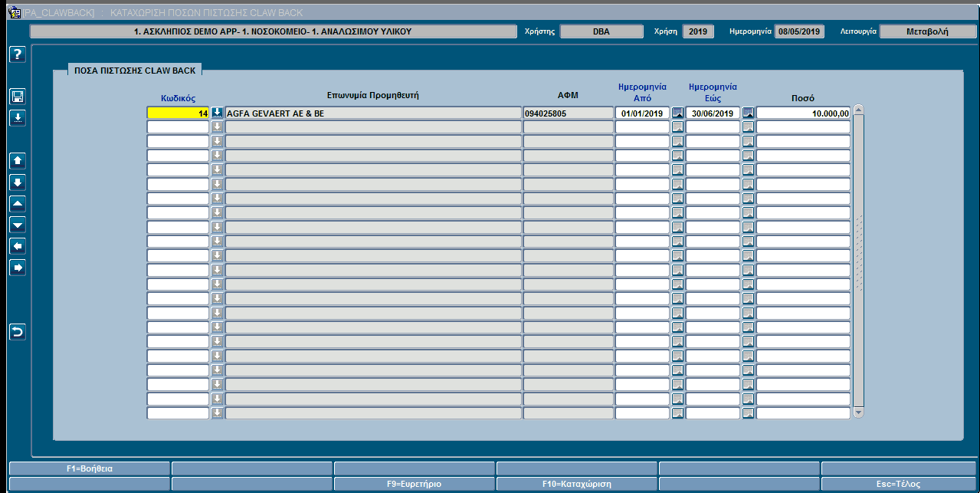Click the scrollbar down arrow of the table
Screen dimensions: 980x493
(x=858, y=413)
